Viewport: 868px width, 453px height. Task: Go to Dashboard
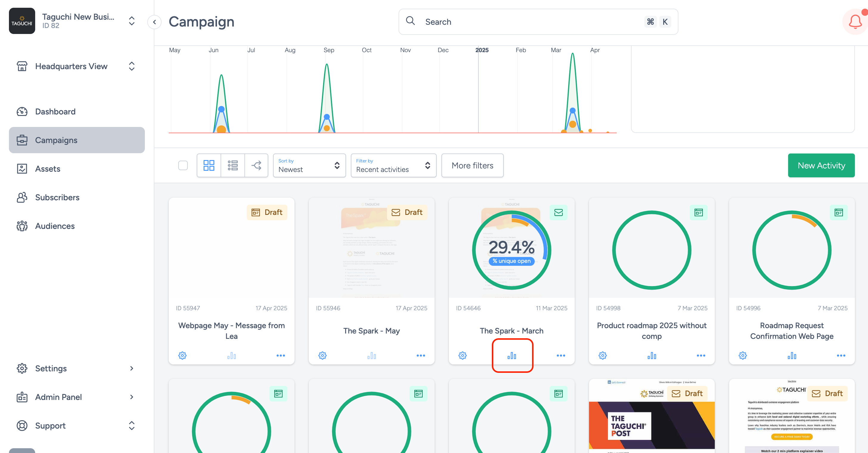pos(77,111)
